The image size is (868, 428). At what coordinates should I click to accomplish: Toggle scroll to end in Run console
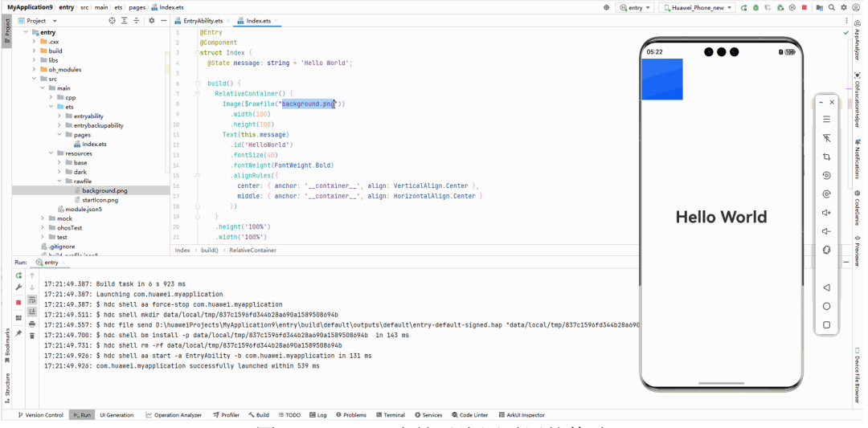(32, 312)
